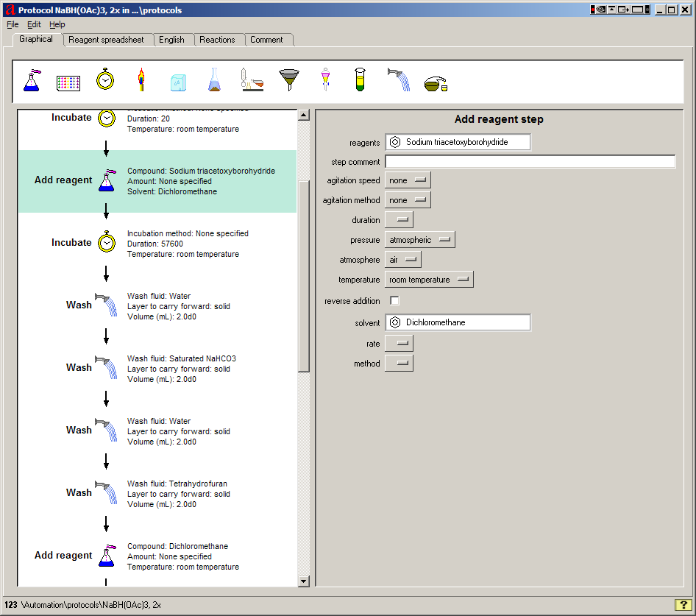Select the gray filter funnel tool
The height and width of the screenshot is (616, 696).
point(289,80)
